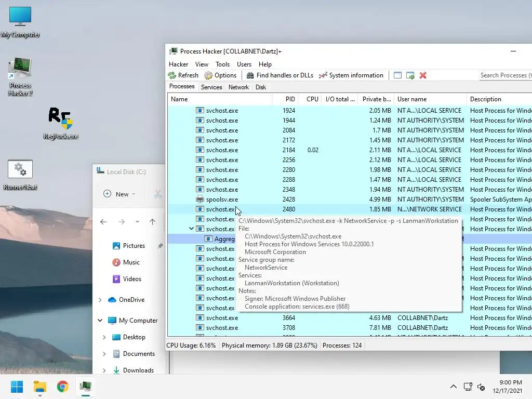Click Physical memory status bar entry
Screen dimensions: 532x399
pyautogui.click(x=270, y=345)
